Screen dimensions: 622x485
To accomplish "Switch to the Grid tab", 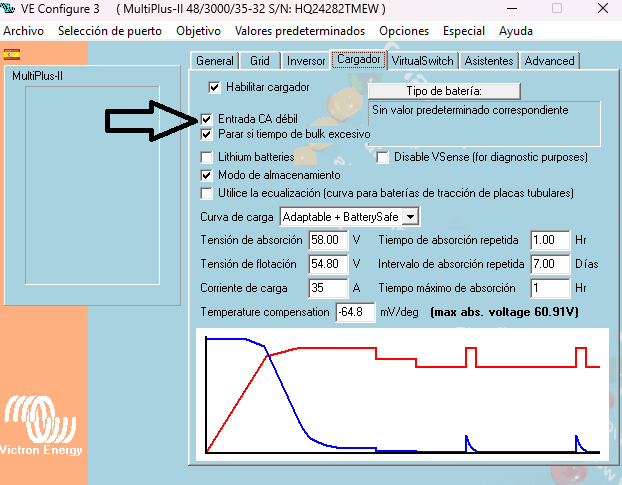I will pyautogui.click(x=260, y=61).
